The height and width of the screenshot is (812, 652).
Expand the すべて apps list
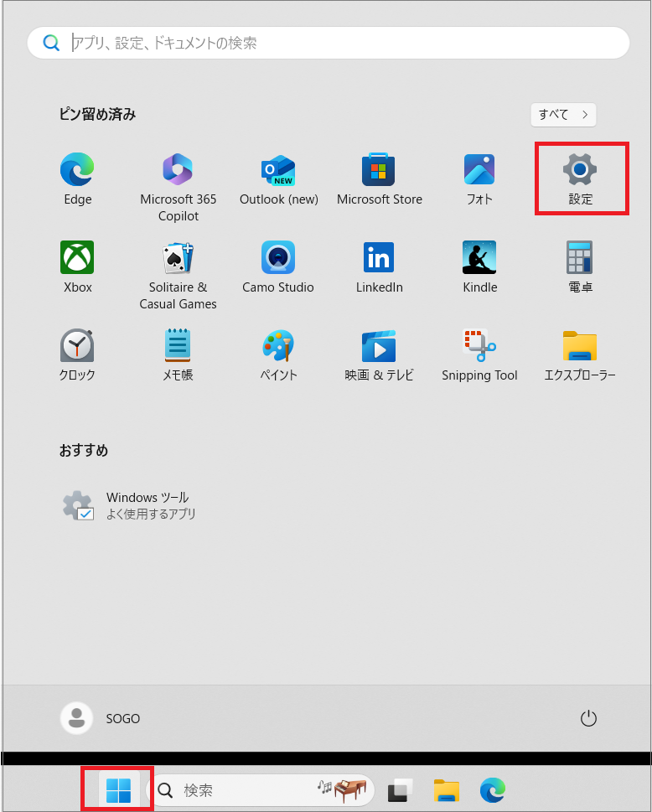[x=563, y=115]
